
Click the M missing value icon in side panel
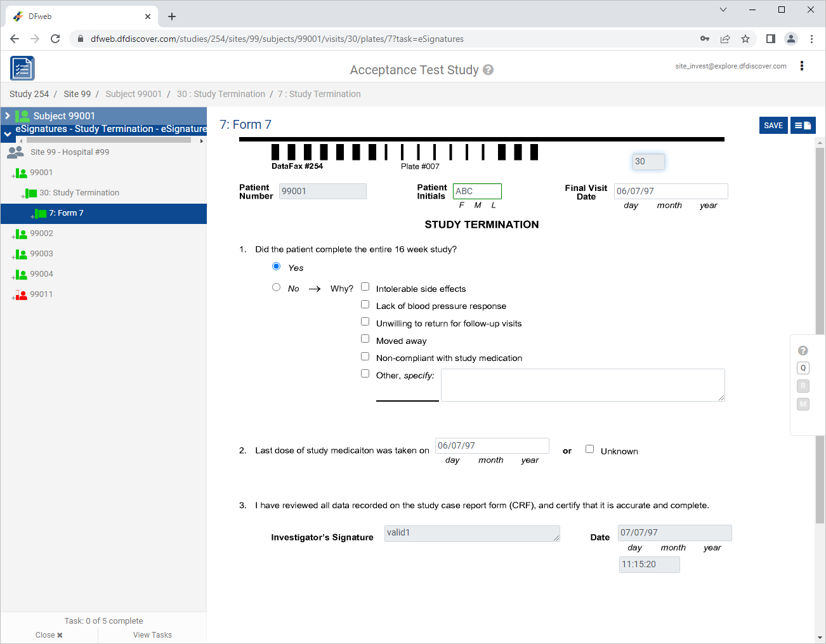click(803, 404)
